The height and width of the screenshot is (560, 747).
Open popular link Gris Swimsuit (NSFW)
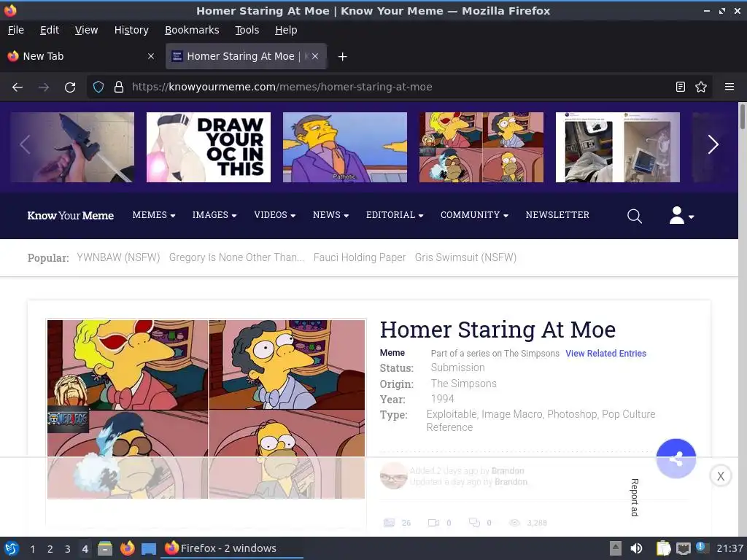(x=465, y=257)
